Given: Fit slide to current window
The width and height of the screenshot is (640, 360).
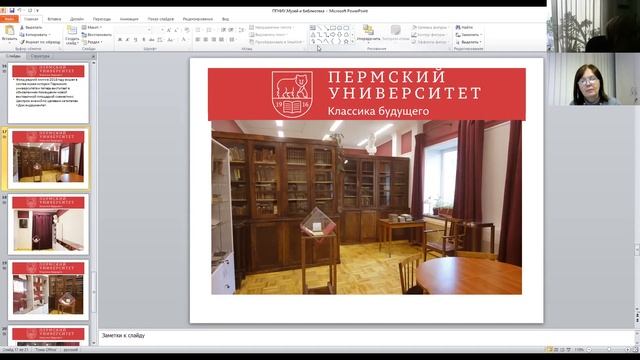Looking at the screenshot, I should [x=636, y=350].
